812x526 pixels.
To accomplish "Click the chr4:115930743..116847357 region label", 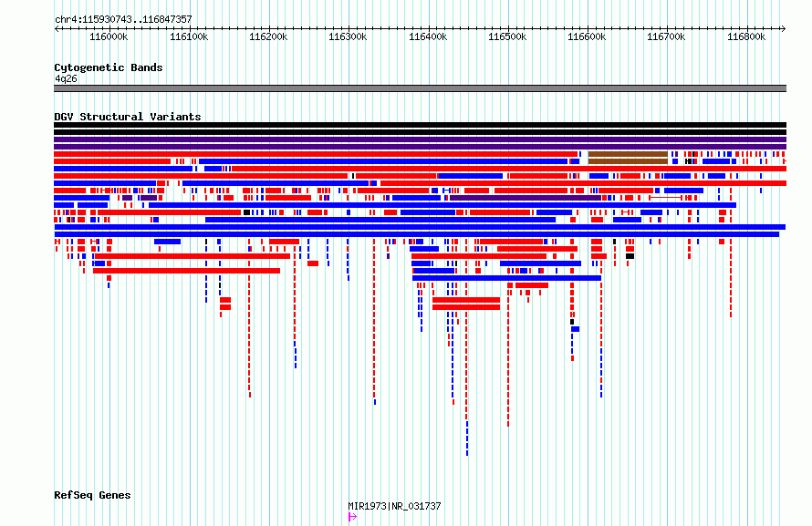I will [x=123, y=20].
